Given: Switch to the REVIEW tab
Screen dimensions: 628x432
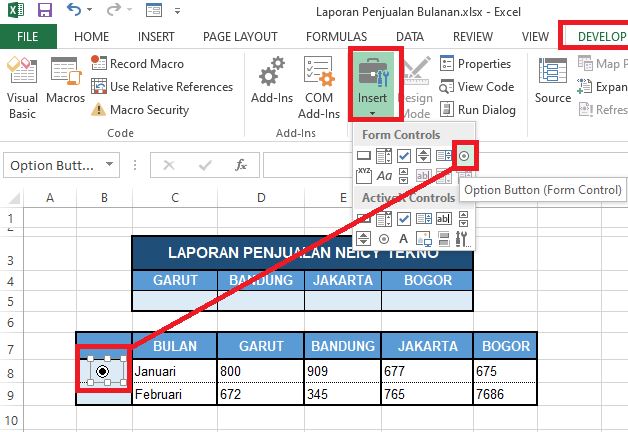Looking at the screenshot, I should (473, 36).
